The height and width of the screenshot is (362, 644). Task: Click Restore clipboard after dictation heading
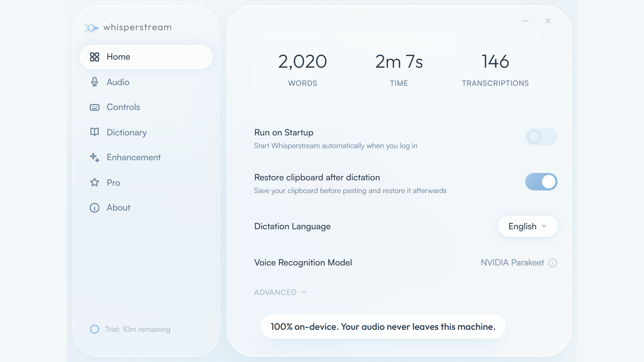pyautogui.click(x=317, y=177)
